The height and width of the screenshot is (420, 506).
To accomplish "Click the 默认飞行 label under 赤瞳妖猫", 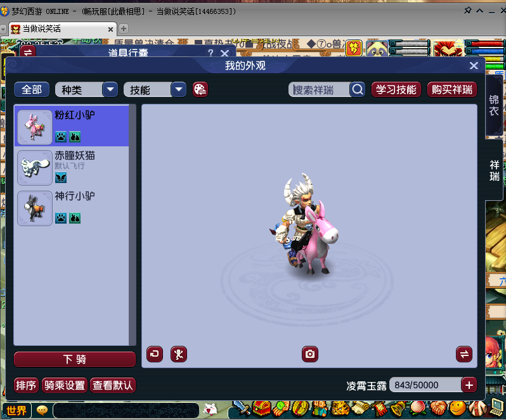I will pyautogui.click(x=69, y=166).
